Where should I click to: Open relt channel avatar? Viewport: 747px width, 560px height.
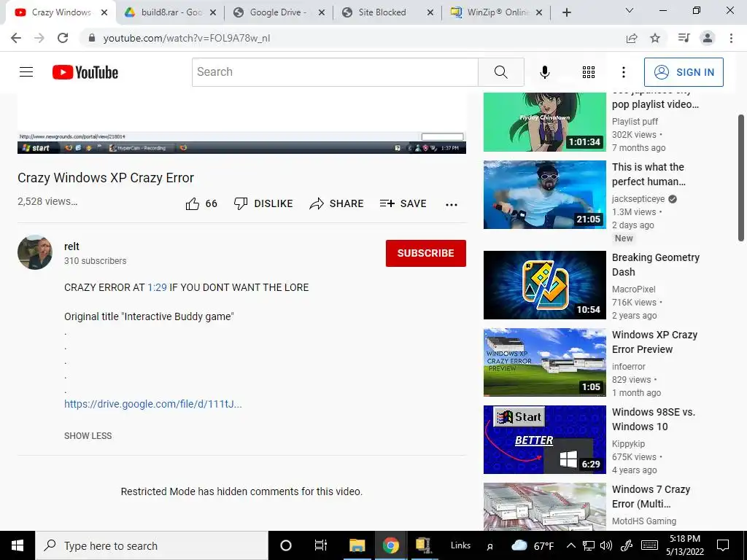click(x=35, y=252)
